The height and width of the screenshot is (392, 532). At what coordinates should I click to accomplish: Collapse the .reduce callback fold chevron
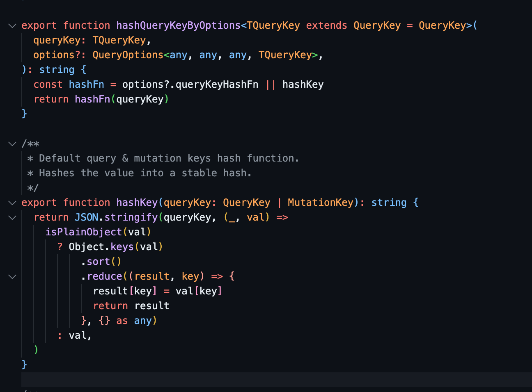point(12,276)
